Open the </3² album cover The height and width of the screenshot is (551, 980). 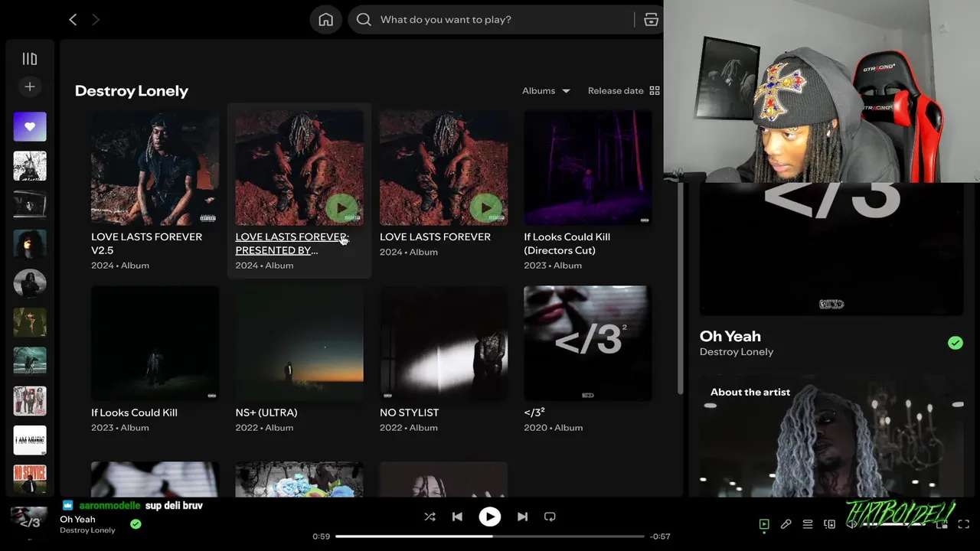tap(588, 344)
